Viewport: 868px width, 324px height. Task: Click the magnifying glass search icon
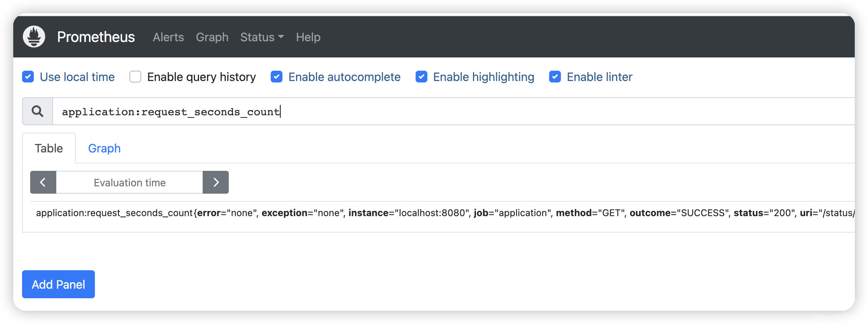[x=38, y=111]
